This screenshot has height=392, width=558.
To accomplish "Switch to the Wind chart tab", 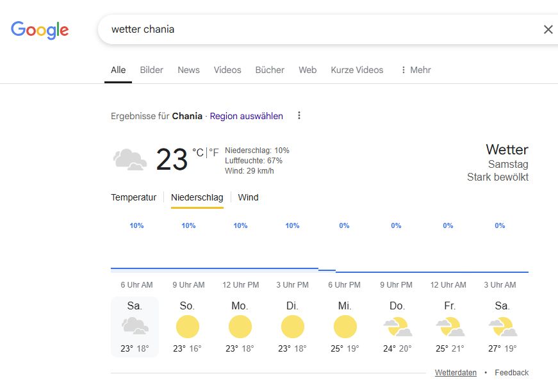I will [x=248, y=197].
